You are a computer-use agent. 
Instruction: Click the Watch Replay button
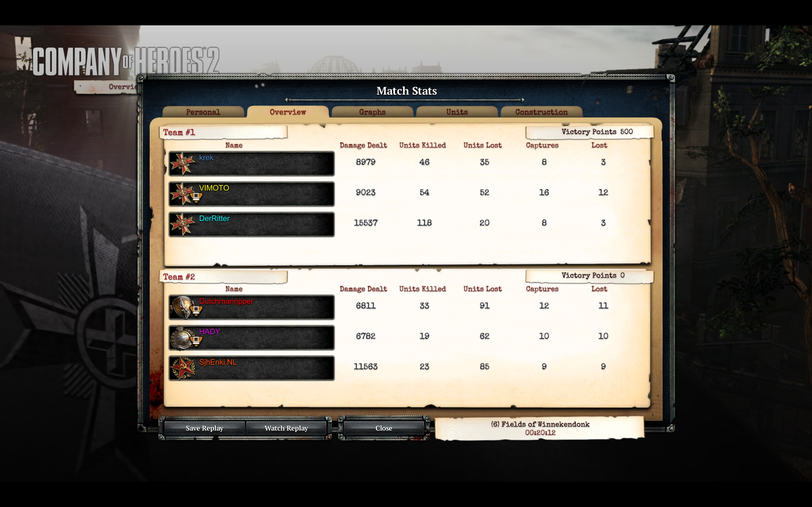coord(286,428)
